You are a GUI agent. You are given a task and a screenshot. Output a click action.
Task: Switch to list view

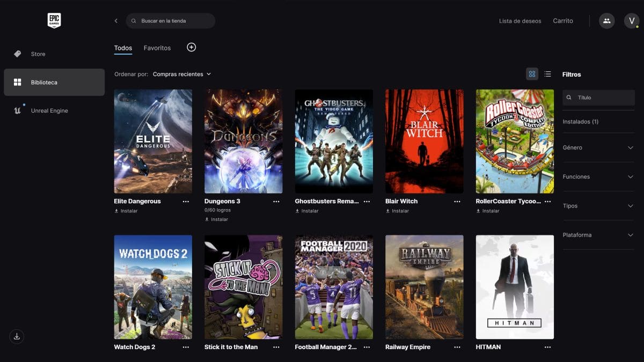pyautogui.click(x=547, y=74)
